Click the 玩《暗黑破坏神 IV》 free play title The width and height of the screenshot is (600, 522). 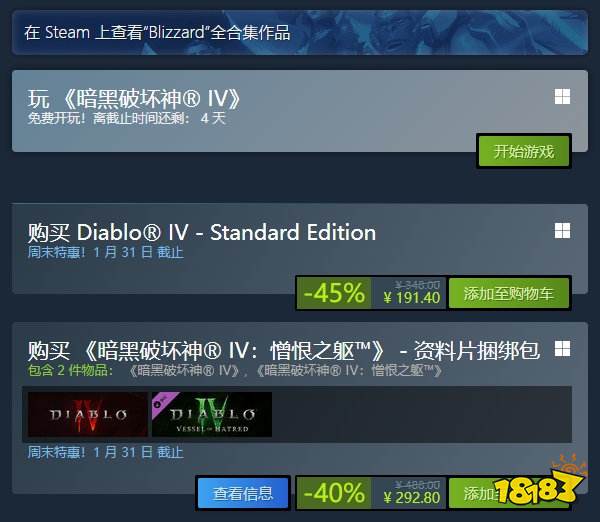click(x=134, y=99)
